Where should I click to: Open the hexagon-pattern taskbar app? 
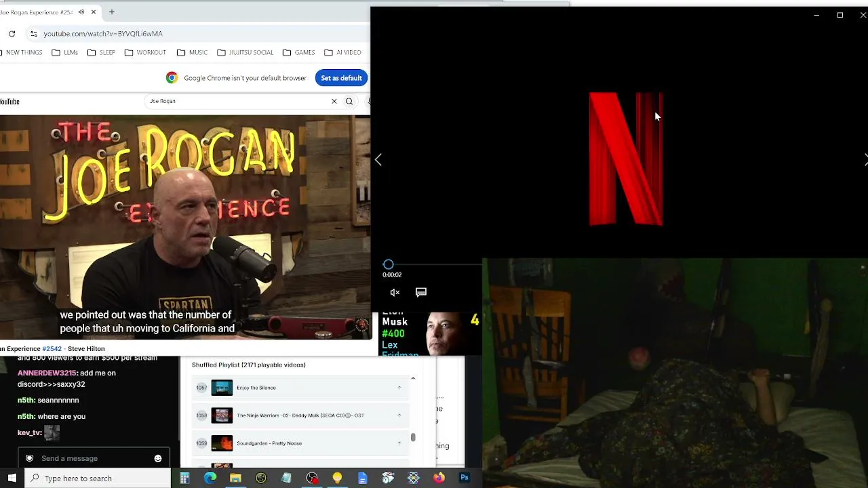click(414, 478)
